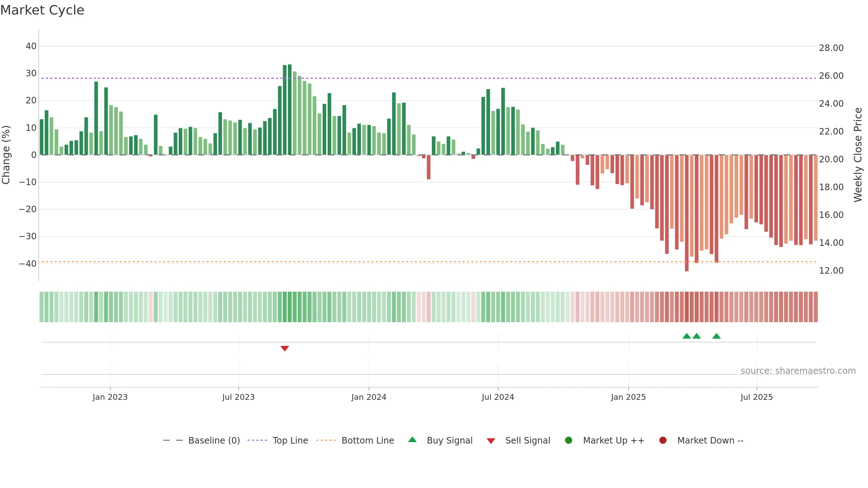Screen dimensions: 868x488
Task: Toggle the Market Up ++ legend entry
Action: coord(605,440)
